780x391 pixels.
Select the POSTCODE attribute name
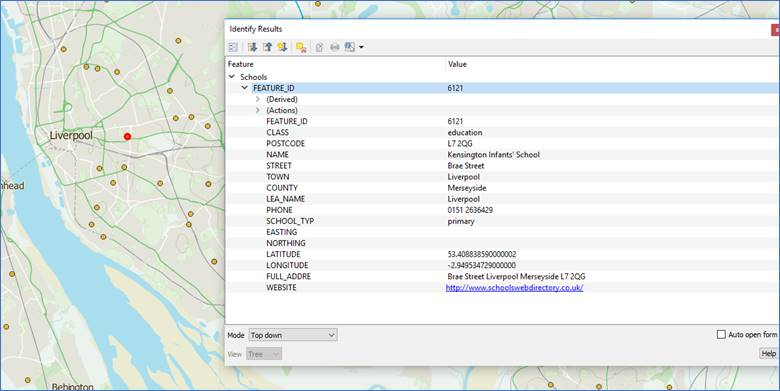tap(286, 143)
